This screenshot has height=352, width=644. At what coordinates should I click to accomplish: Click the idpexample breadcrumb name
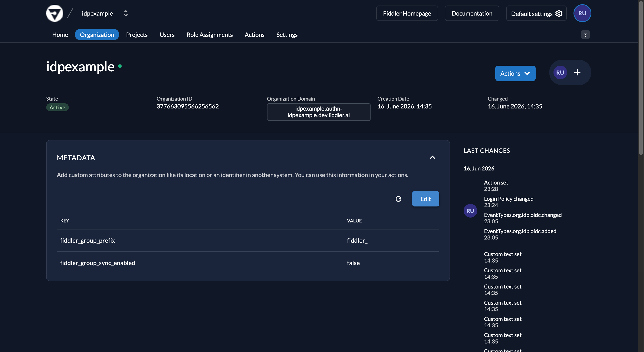pos(97,13)
